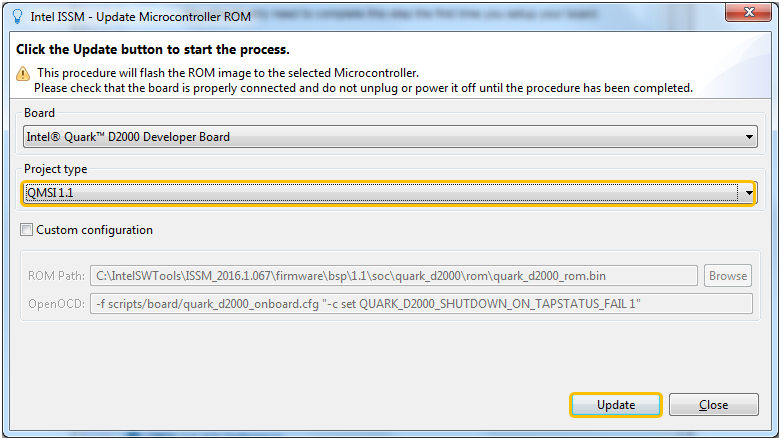Click the Custom configuration label text

[x=94, y=230]
